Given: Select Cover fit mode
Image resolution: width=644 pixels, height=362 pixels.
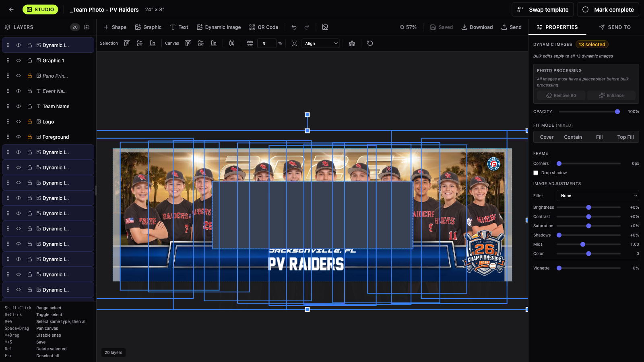Looking at the screenshot, I should click(547, 137).
